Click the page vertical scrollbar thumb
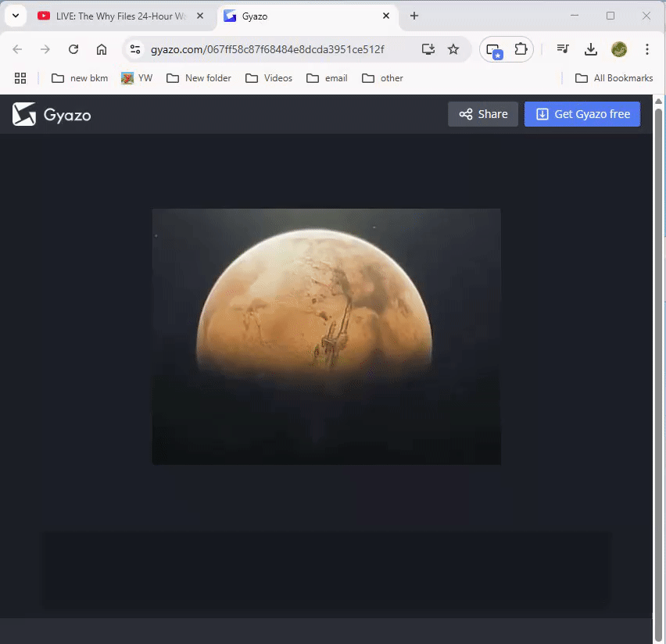Viewport: 666px width, 644px height. [658, 374]
